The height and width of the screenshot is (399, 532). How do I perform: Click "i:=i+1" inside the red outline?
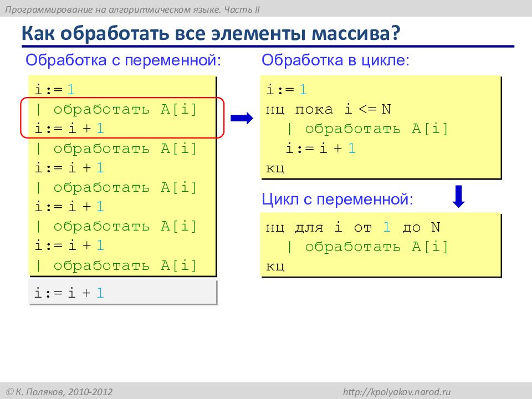[x=69, y=129]
